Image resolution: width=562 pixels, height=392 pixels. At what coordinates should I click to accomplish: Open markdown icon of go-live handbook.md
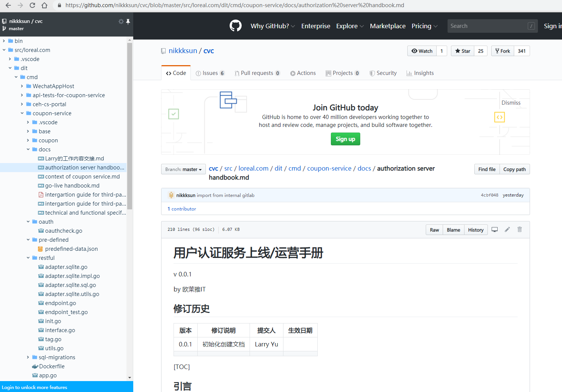click(x=41, y=186)
